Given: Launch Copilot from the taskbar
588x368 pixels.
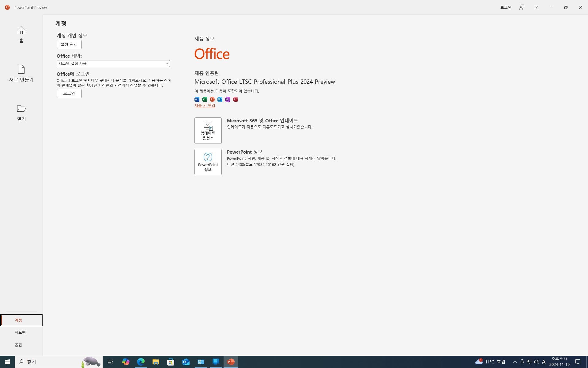Looking at the screenshot, I should pos(126,362).
